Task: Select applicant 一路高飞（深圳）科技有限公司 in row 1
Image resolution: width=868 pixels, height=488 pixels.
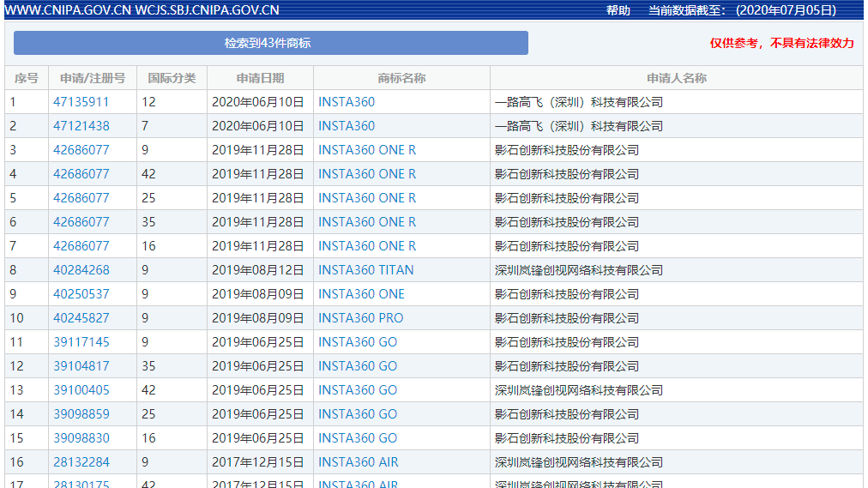Action: [578, 102]
